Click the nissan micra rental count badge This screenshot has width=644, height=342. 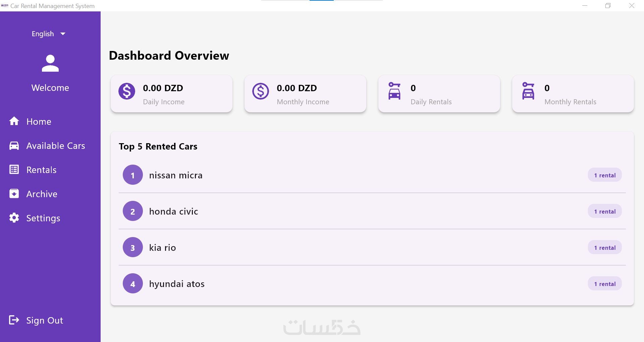[x=604, y=175]
